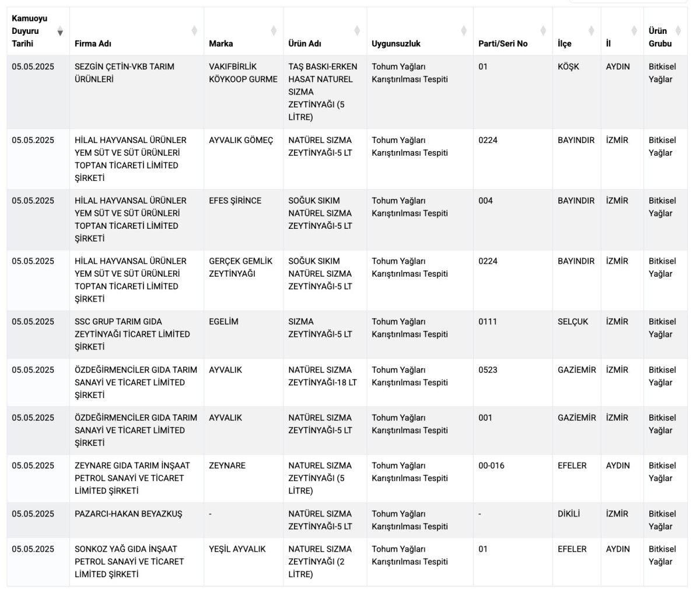
Task: Toggle the Ürün Grubu sort icon
Action: 678,31
